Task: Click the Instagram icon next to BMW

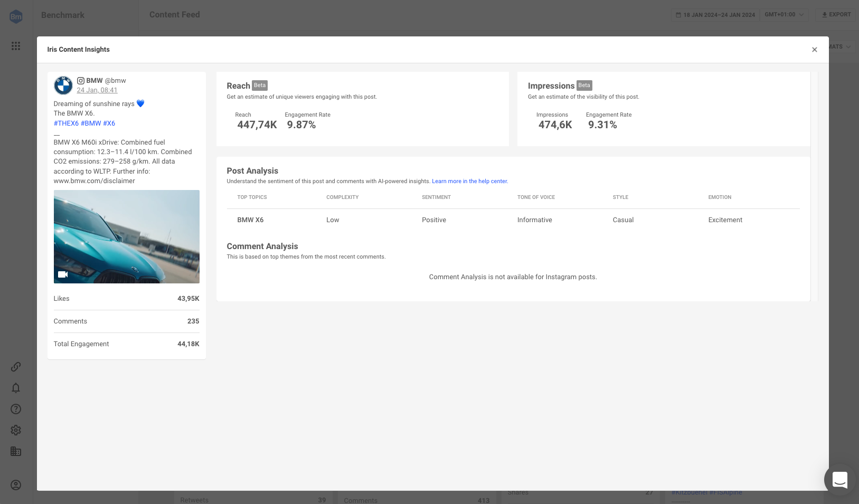Action: point(81,81)
